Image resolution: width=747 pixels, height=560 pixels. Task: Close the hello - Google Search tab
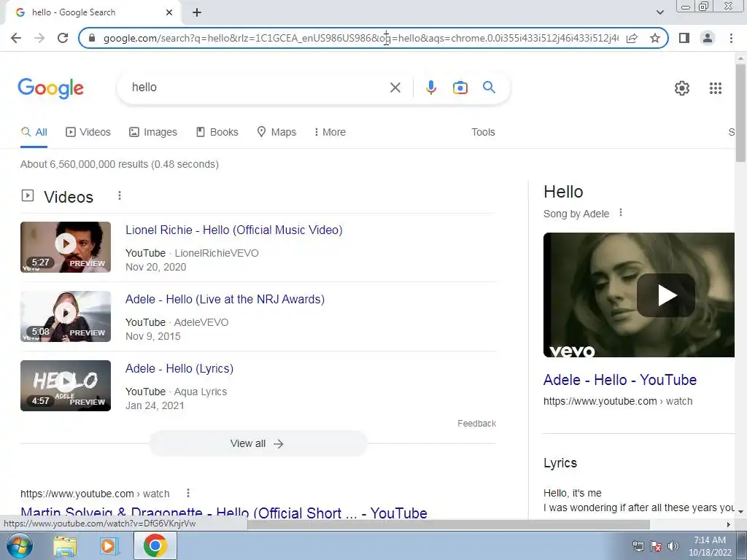pos(169,12)
